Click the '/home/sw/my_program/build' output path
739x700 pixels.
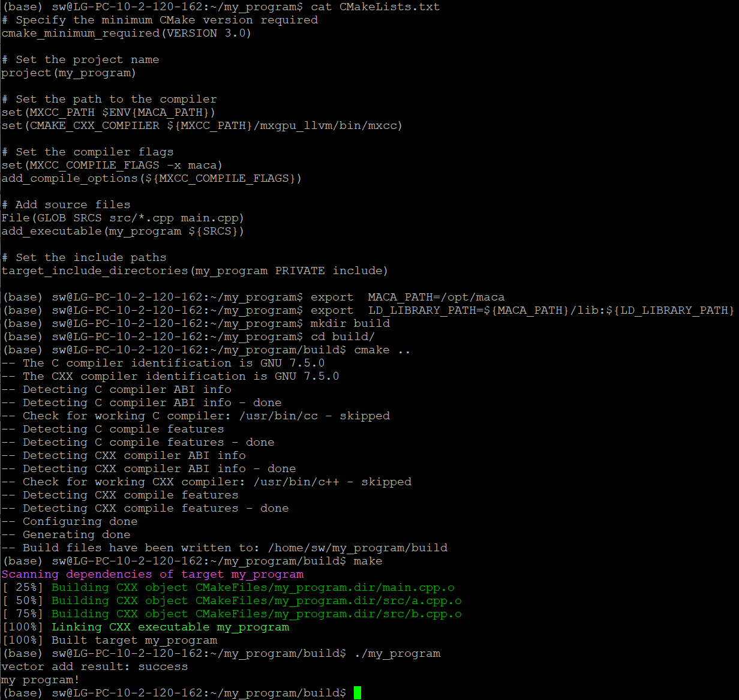tap(358, 548)
